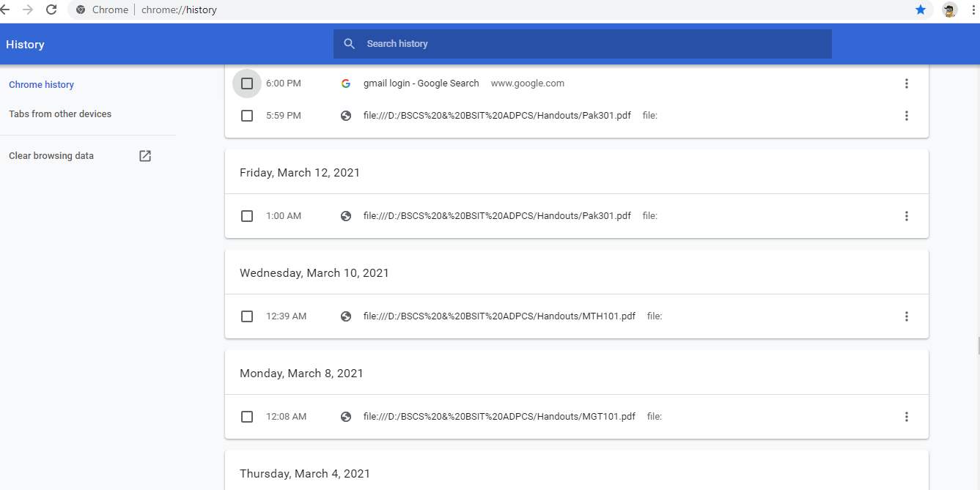Click the Search history input field
Screen dimensions: 980x490
(x=586, y=44)
